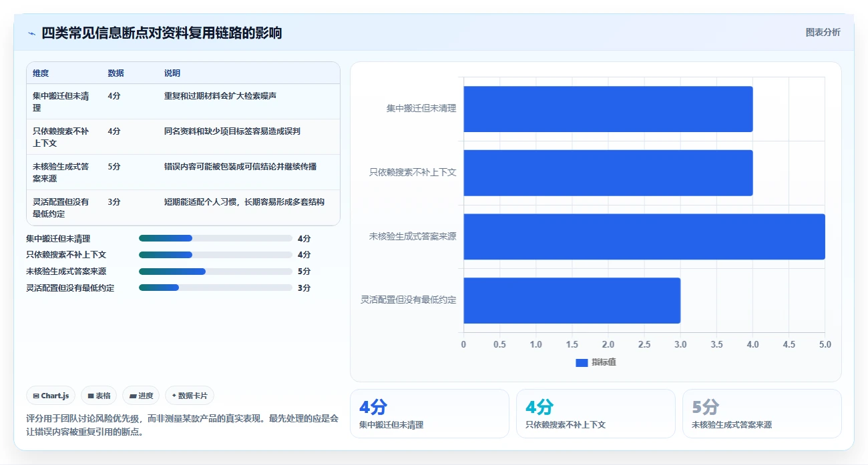The width and height of the screenshot is (868, 465).
Task: Click table value 3分
Action: (114, 202)
